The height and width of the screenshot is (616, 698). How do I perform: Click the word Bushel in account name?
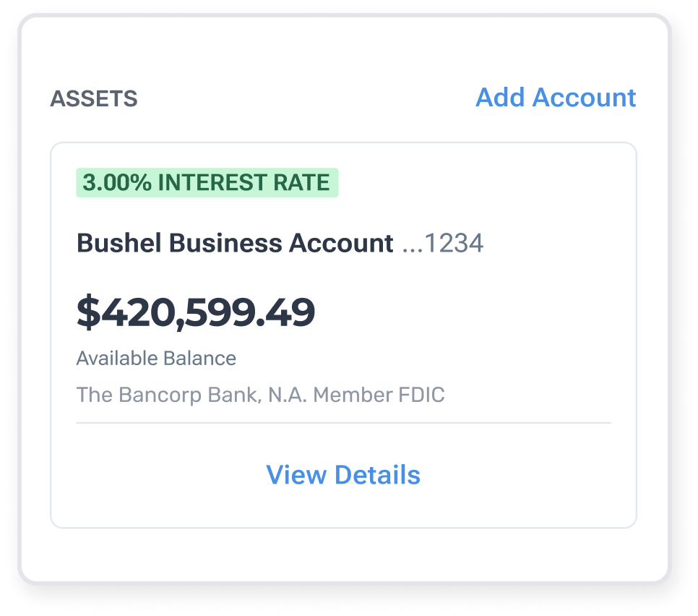point(112,244)
